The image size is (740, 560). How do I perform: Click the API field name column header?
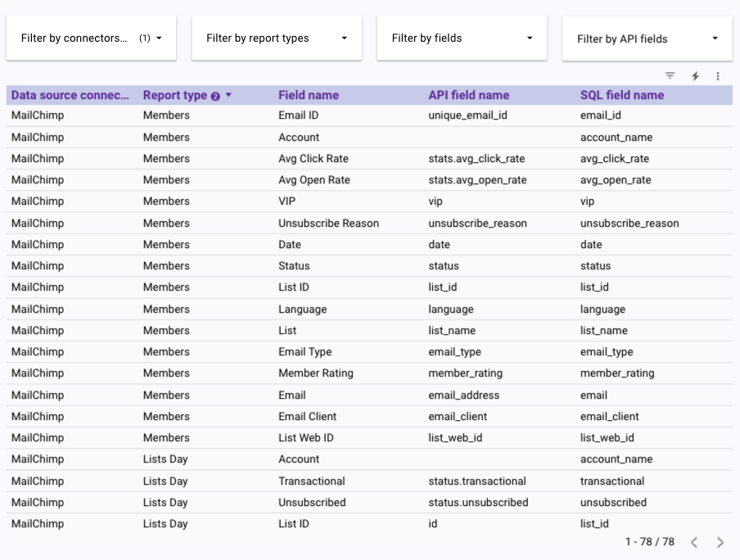pos(468,95)
